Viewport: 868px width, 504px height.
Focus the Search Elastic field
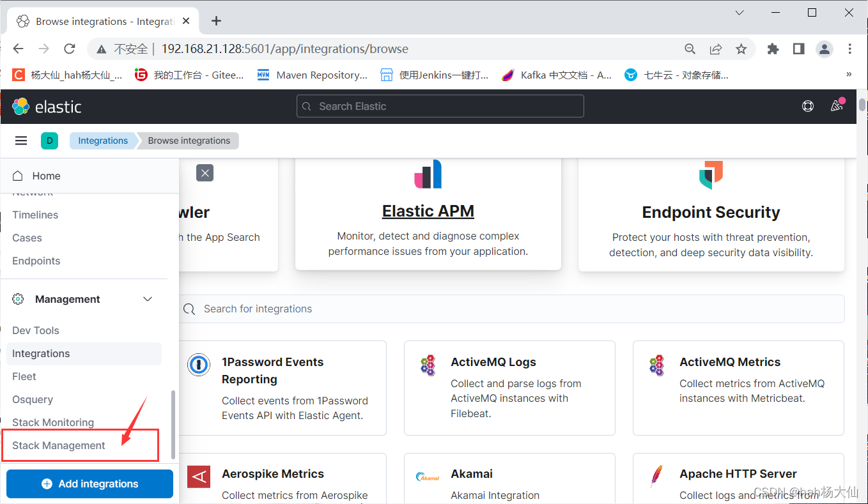(x=440, y=106)
